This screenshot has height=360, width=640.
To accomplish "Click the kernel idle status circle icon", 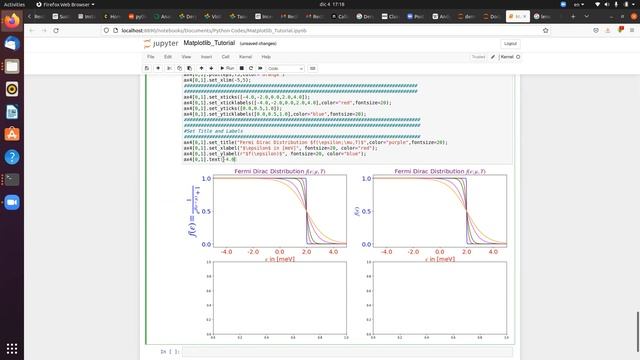I will tap(518, 57).
